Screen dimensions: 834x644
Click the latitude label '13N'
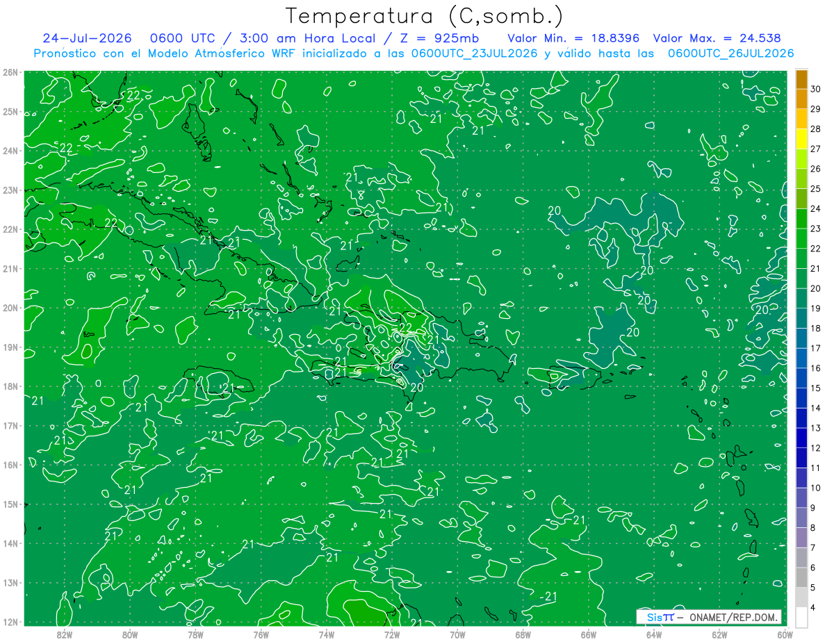pos(10,583)
